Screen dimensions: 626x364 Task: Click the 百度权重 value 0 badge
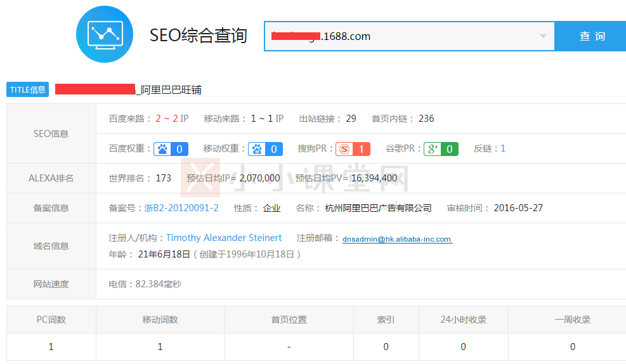pyautogui.click(x=179, y=149)
